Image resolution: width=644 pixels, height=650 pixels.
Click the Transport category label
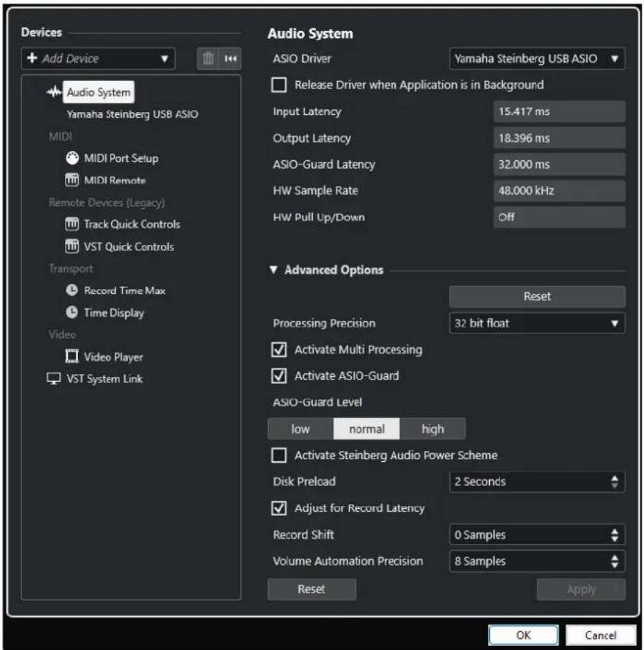pos(70,268)
